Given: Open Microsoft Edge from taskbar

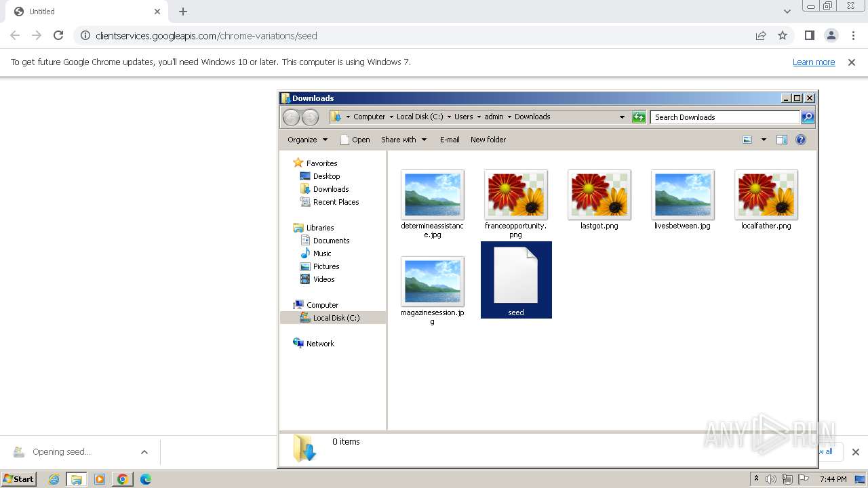Looking at the screenshot, I should tap(146, 479).
